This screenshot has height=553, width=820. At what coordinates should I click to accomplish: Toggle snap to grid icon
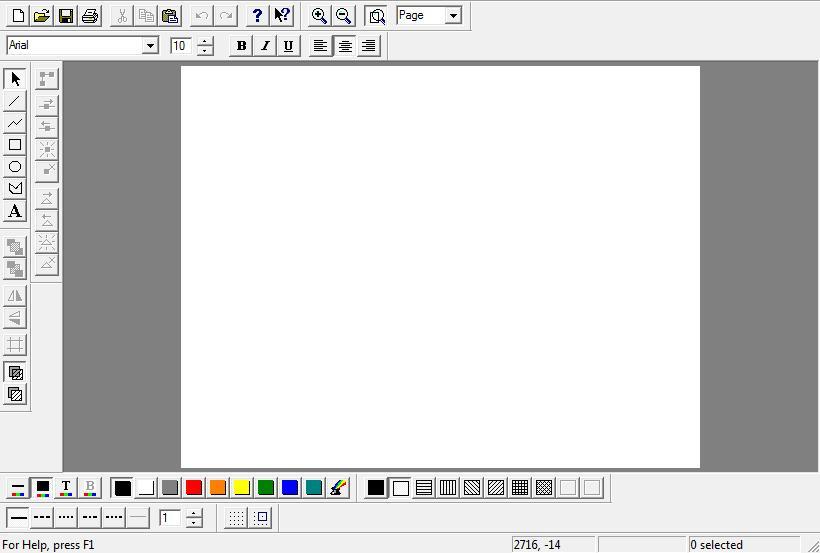pyautogui.click(x=260, y=518)
